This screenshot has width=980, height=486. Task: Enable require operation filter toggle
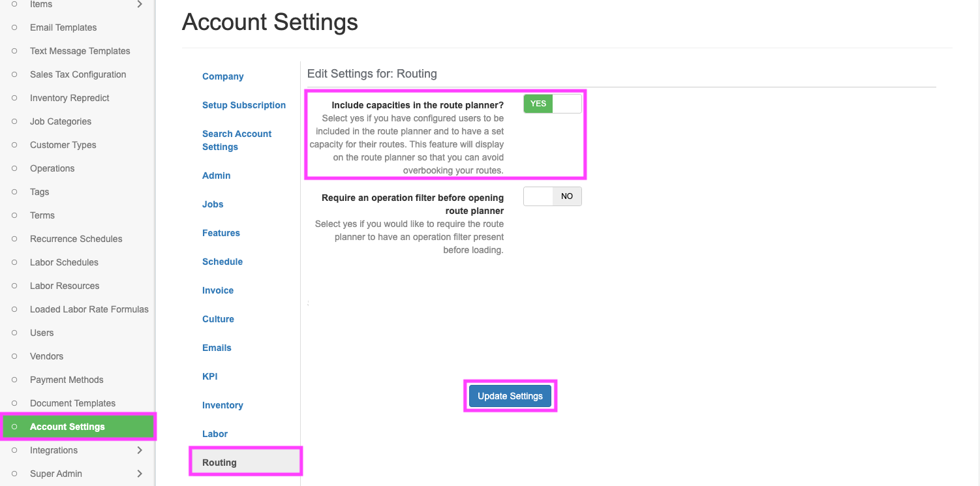pos(552,196)
